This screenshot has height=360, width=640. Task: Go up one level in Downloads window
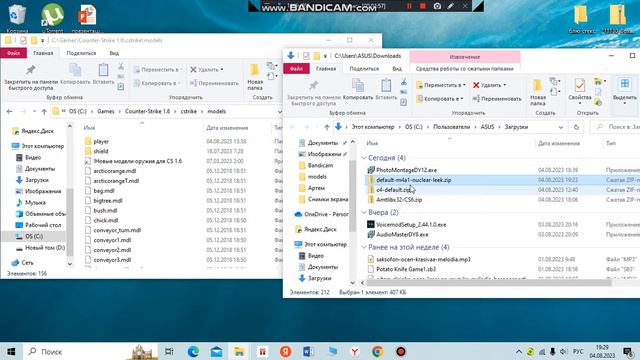(327, 127)
